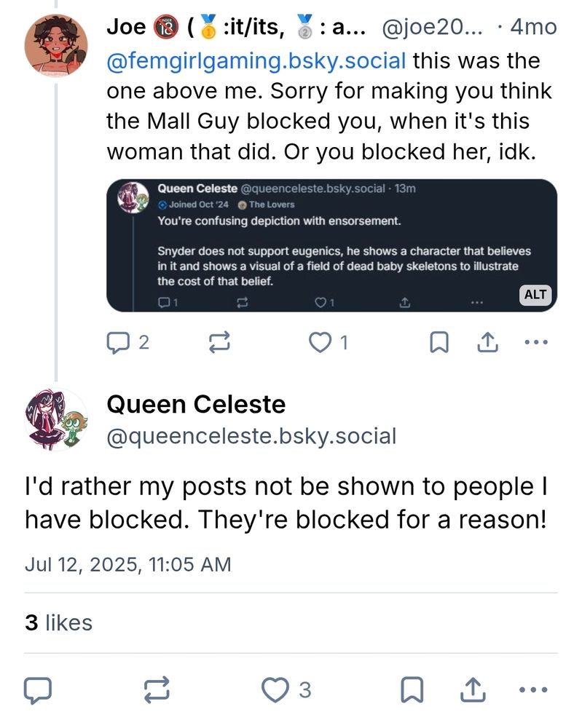Bookmark Joe's post
This screenshot has height=728, width=582.
tap(439, 343)
